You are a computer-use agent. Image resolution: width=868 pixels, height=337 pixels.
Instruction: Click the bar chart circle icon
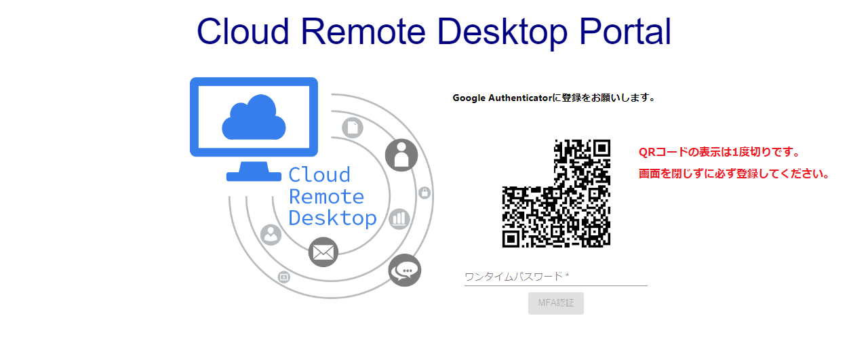click(399, 218)
